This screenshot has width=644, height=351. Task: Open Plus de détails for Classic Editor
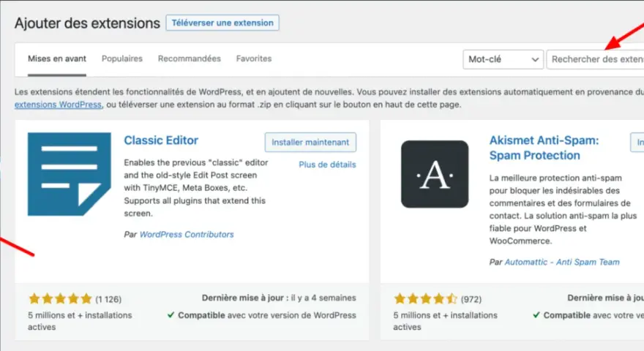pyautogui.click(x=327, y=165)
